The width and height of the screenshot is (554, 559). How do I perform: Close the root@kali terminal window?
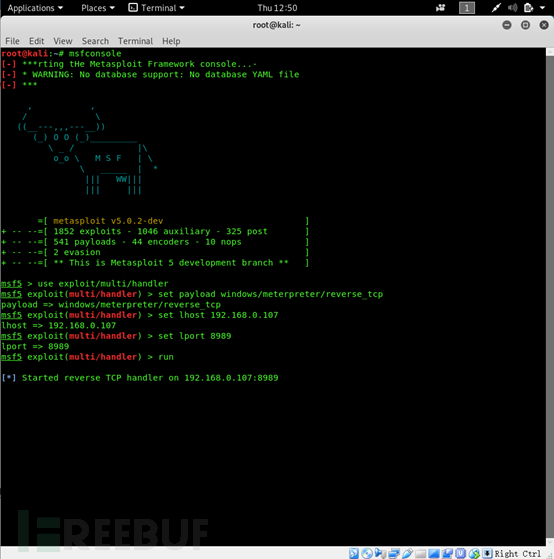coord(544,25)
